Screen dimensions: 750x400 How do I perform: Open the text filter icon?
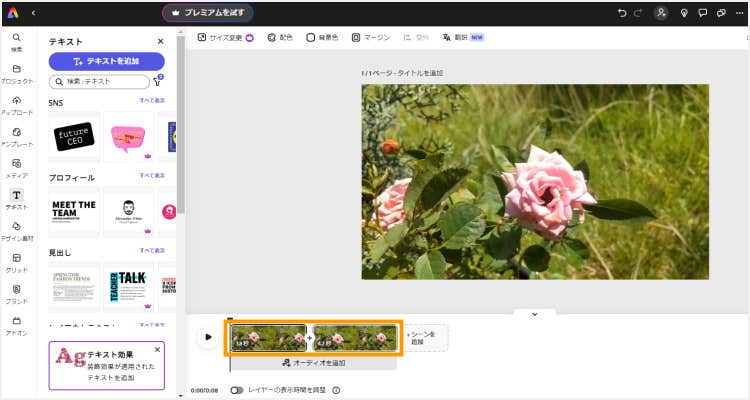point(157,81)
